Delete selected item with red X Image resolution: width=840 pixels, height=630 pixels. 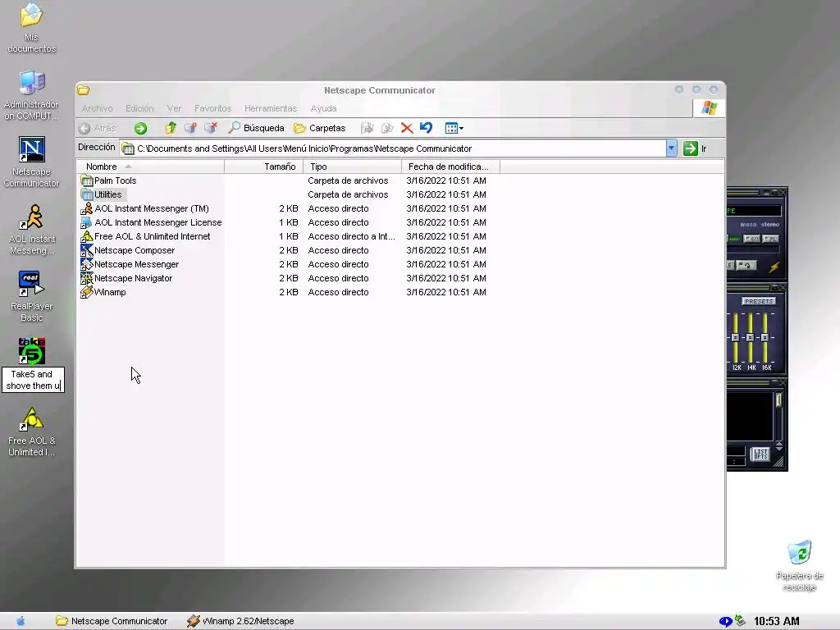click(x=407, y=128)
